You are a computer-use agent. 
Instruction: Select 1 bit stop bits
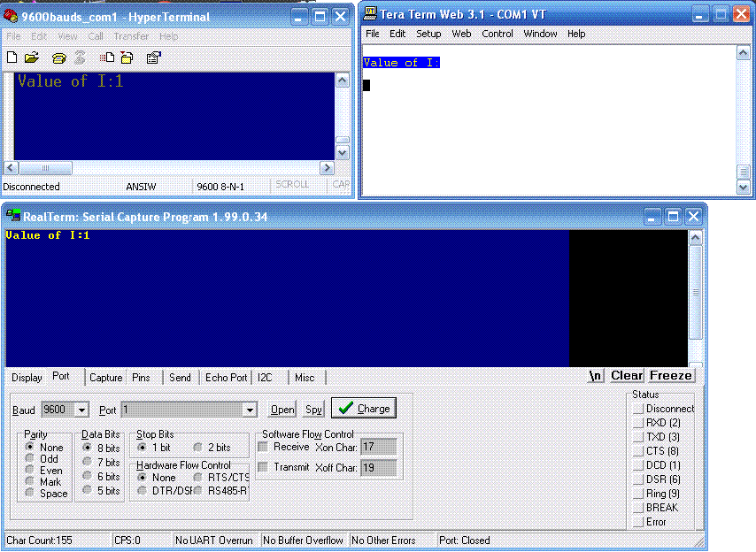pos(142,448)
